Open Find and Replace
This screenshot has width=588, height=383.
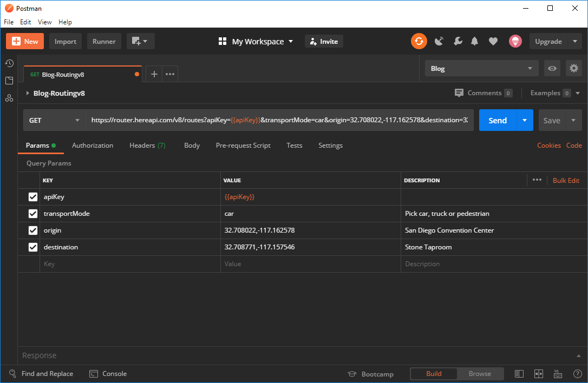[41, 374]
